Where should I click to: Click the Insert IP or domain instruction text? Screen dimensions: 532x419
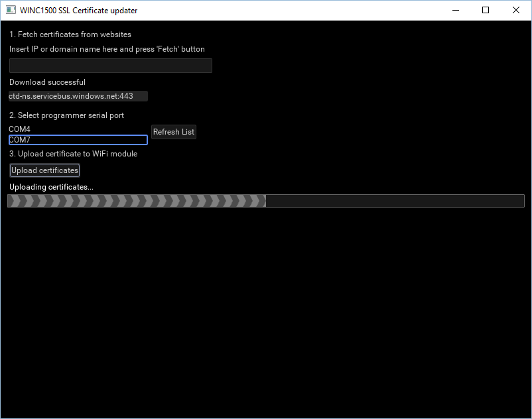click(x=106, y=48)
